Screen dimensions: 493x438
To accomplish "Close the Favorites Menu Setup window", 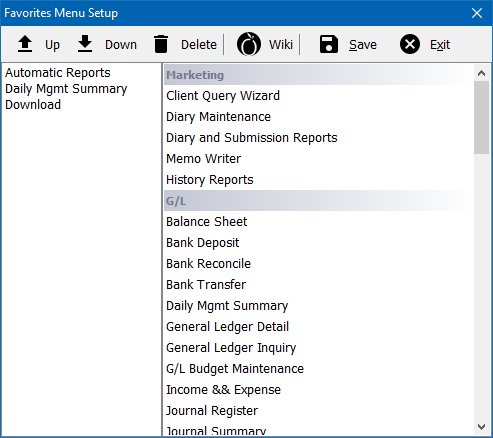I will pos(477,13).
